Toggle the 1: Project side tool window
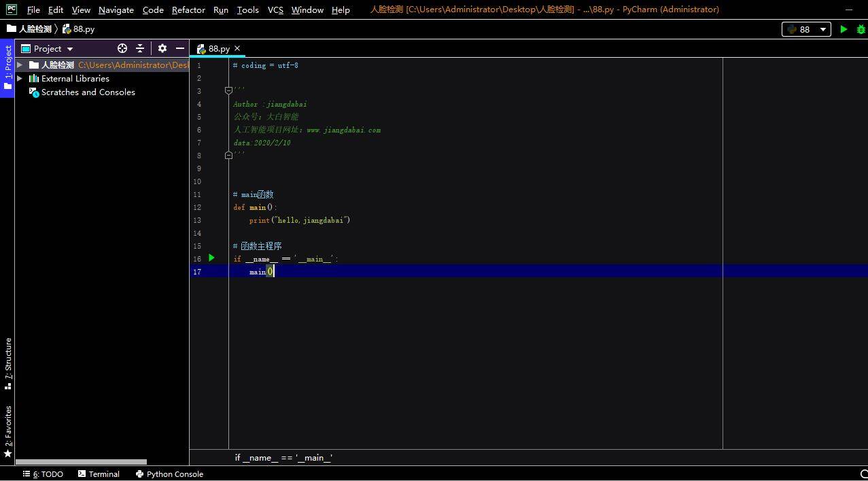The width and height of the screenshot is (868, 481). tap(7, 68)
